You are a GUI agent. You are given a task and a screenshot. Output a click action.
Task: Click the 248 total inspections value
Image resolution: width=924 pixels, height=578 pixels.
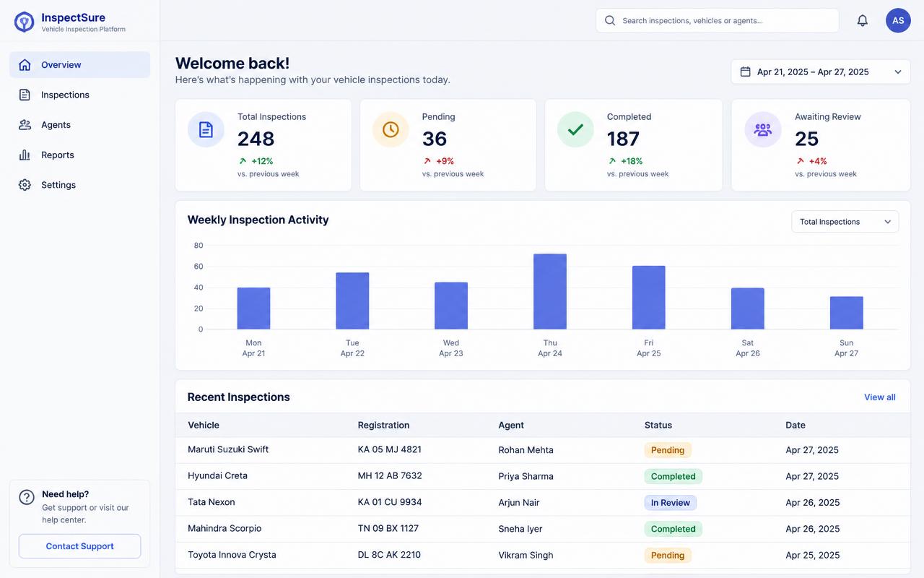click(x=256, y=139)
